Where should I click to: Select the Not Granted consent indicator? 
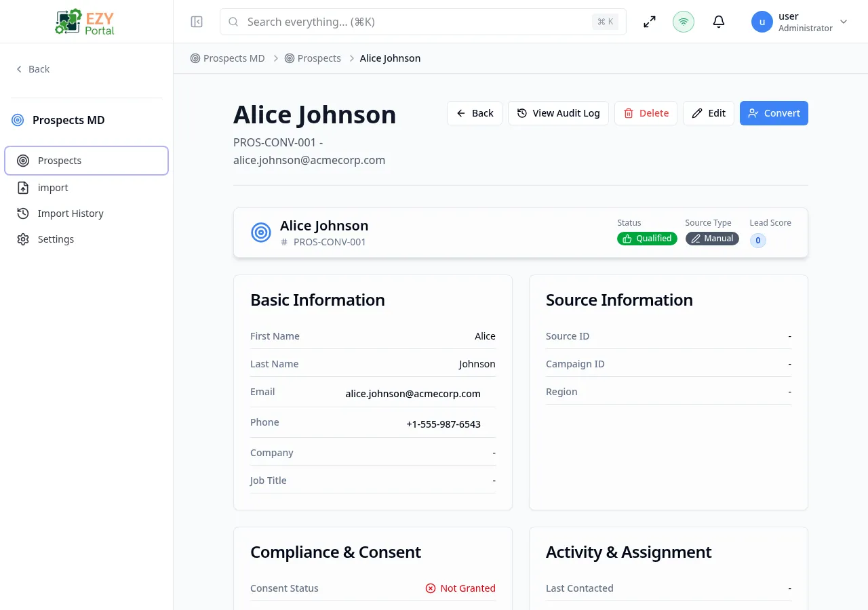click(x=460, y=588)
